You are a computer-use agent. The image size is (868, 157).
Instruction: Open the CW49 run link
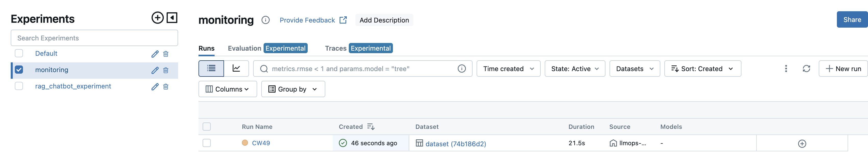pos(261,143)
